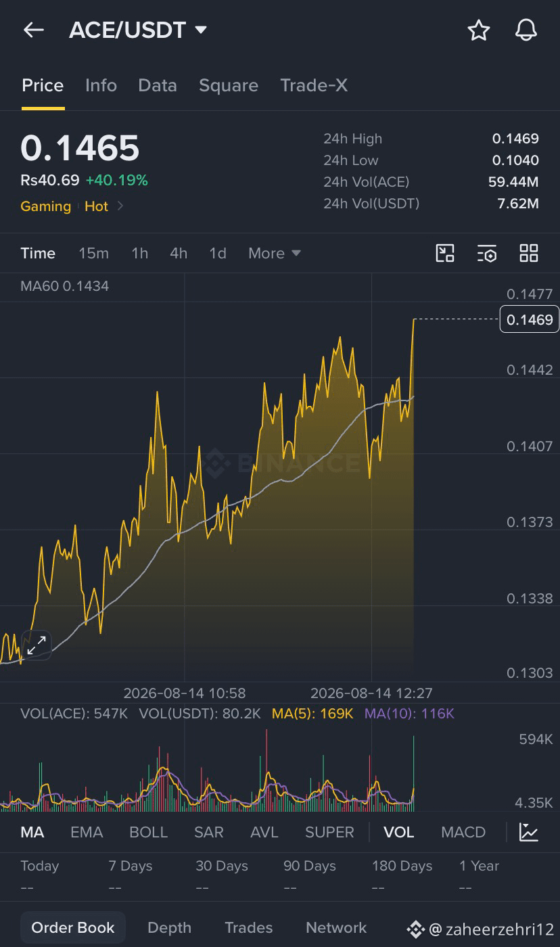The image size is (560, 947).
Task: Switch to the Trade-X tab
Action: (314, 86)
